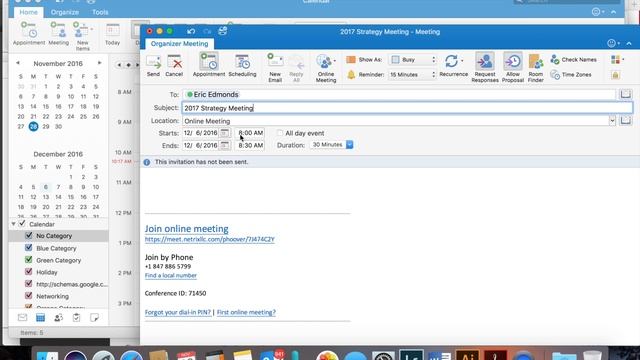
Task: Open the meet.netrixllc.com meeting URL
Action: point(209,239)
